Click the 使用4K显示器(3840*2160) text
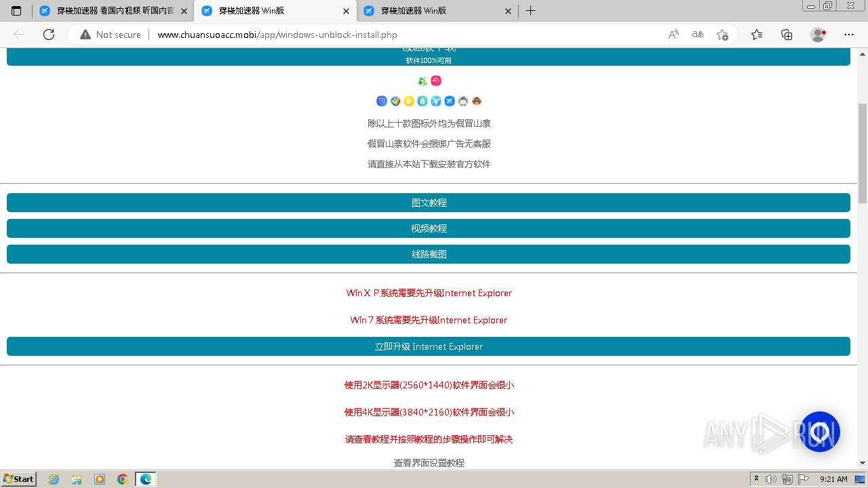This screenshot has width=868, height=488. [x=429, y=412]
